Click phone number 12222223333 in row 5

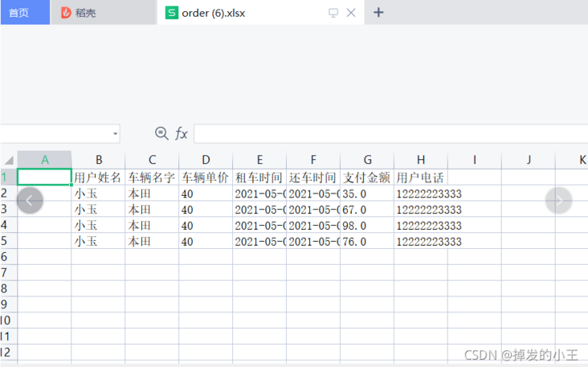tap(429, 242)
